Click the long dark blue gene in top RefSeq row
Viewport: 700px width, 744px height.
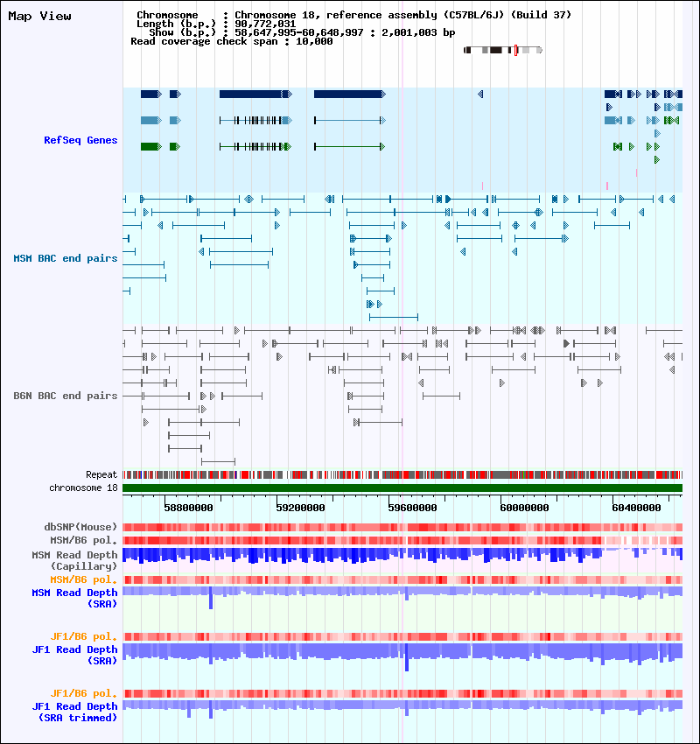[x=255, y=94]
